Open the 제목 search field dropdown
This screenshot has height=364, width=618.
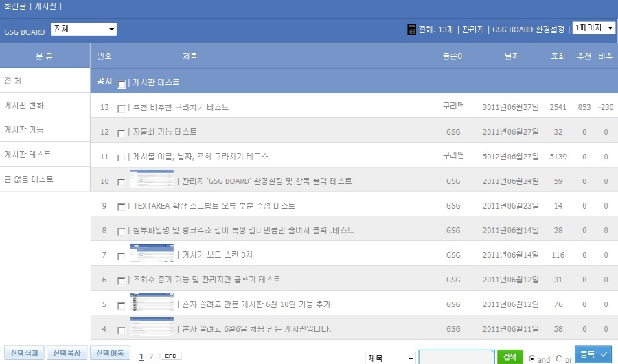pos(391,358)
